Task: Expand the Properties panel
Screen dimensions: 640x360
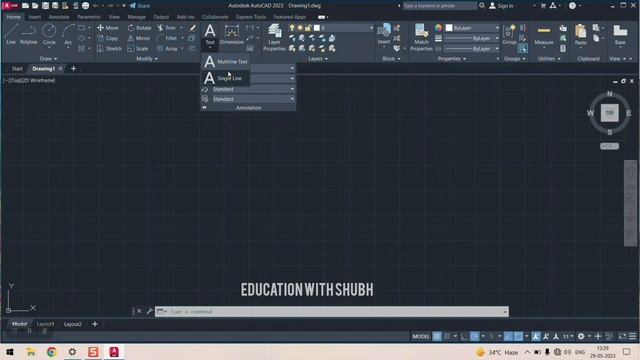Action: pyautogui.click(x=451, y=59)
